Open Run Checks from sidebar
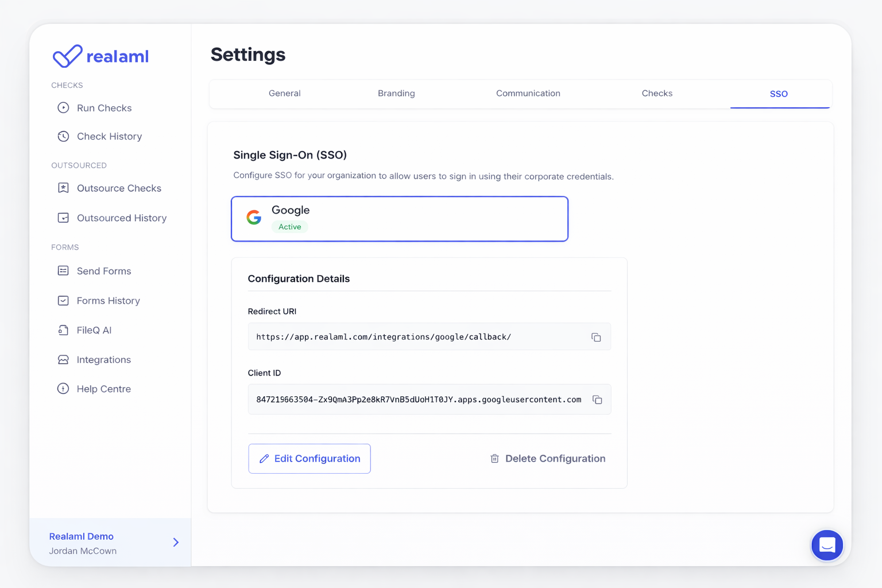The height and width of the screenshot is (588, 882). pos(104,108)
